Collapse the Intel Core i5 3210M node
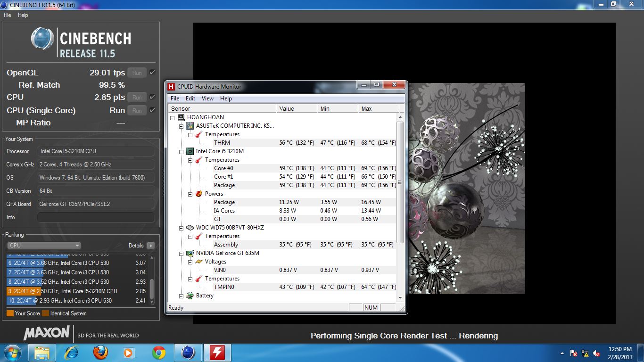Image resolution: width=644 pixels, height=362 pixels. (x=182, y=151)
